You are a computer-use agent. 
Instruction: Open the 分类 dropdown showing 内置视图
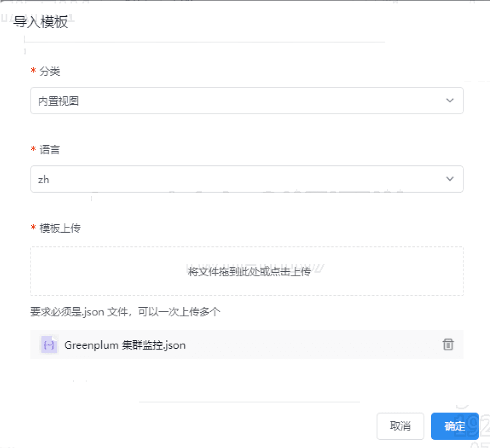click(246, 101)
